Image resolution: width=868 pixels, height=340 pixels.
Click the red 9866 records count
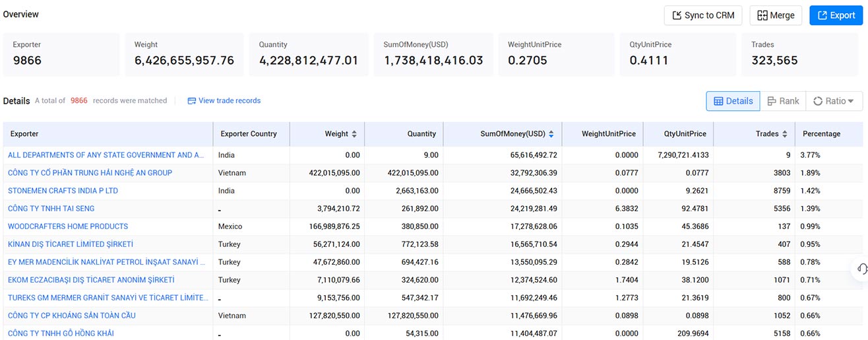pos(79,101)
